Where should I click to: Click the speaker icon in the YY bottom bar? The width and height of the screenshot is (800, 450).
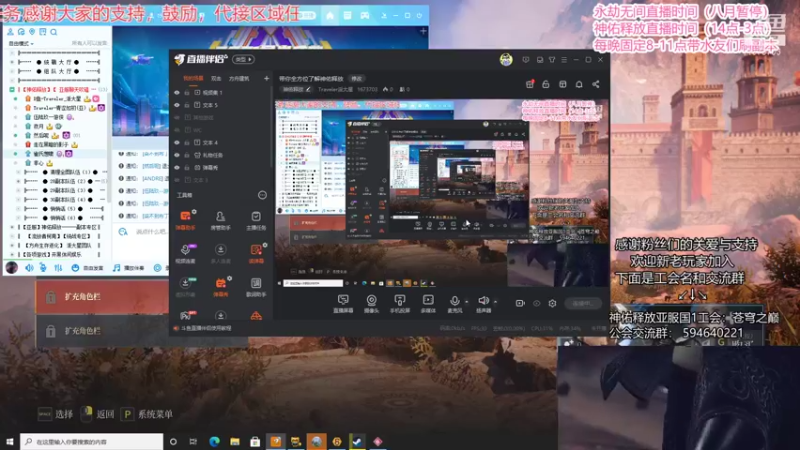coord(29,268)
